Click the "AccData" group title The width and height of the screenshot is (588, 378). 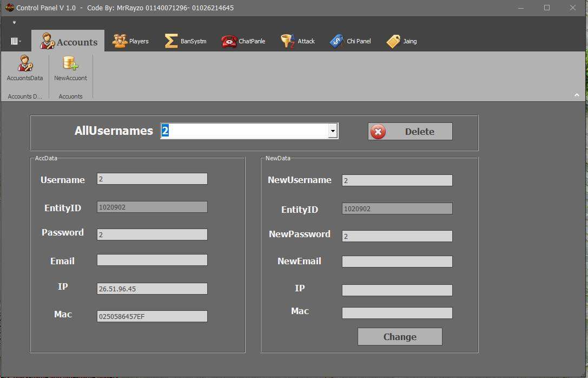click(x=46, y=158)
